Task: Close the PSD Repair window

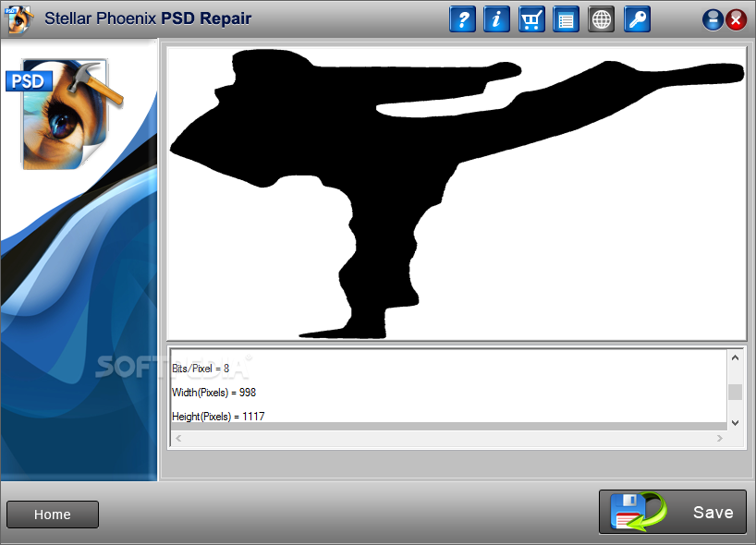Action: coord(736,20)
